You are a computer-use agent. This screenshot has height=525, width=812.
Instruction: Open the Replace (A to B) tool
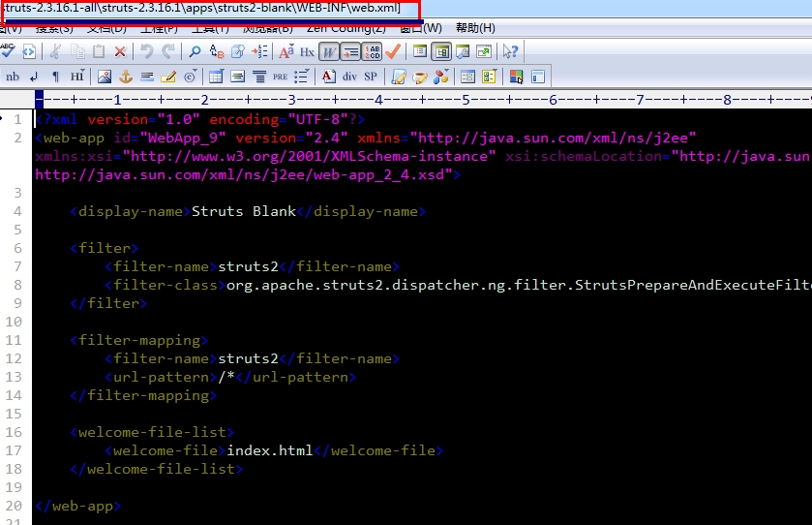tap(217, 51)
